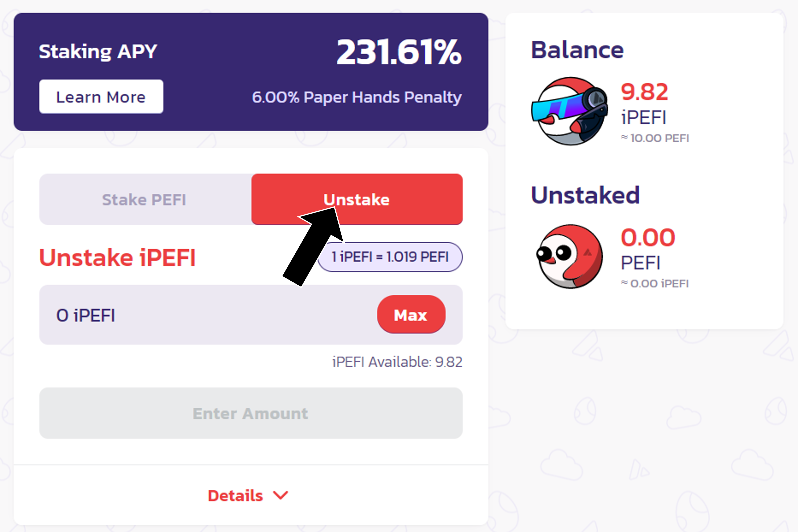This screenshot has width=798, height=532.
Task: Click the 231.61% staking APY value
Action: (x=399, y=52)
